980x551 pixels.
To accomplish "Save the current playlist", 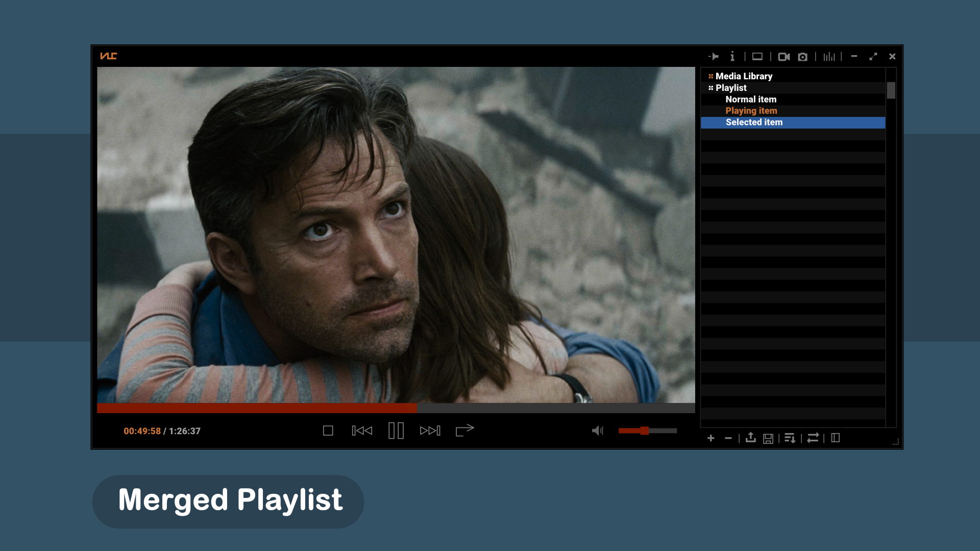I will [768, 438].
